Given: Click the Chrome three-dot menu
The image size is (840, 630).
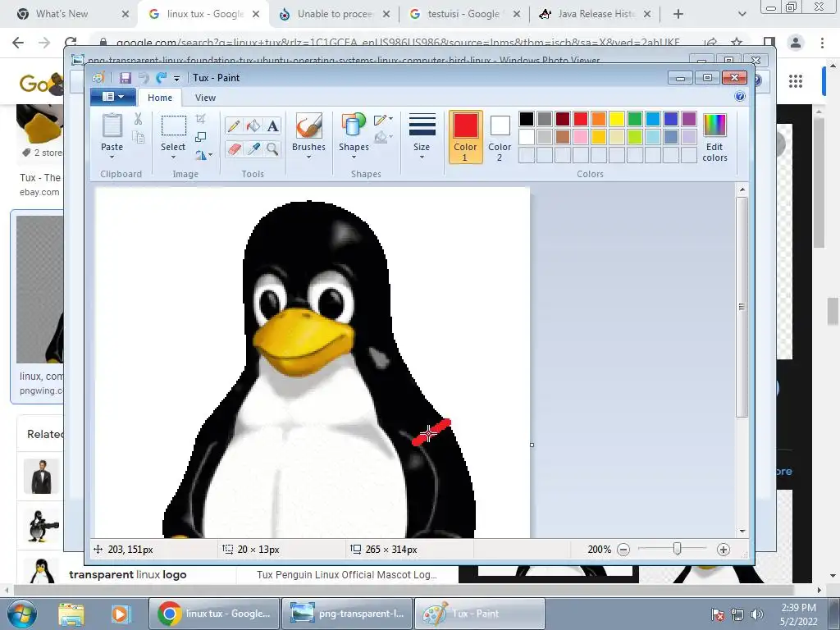Looking at the screenshot, I should coord(822,43).
